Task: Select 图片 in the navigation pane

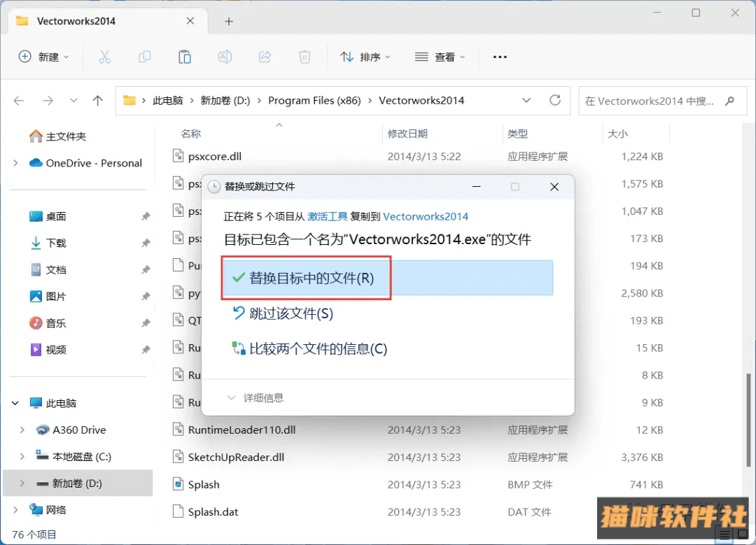Action: pos(56,297)
